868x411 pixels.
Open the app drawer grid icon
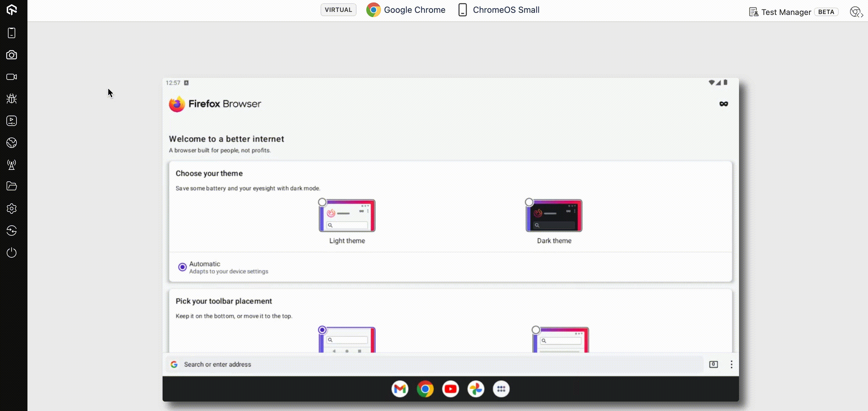coord(501,389)
